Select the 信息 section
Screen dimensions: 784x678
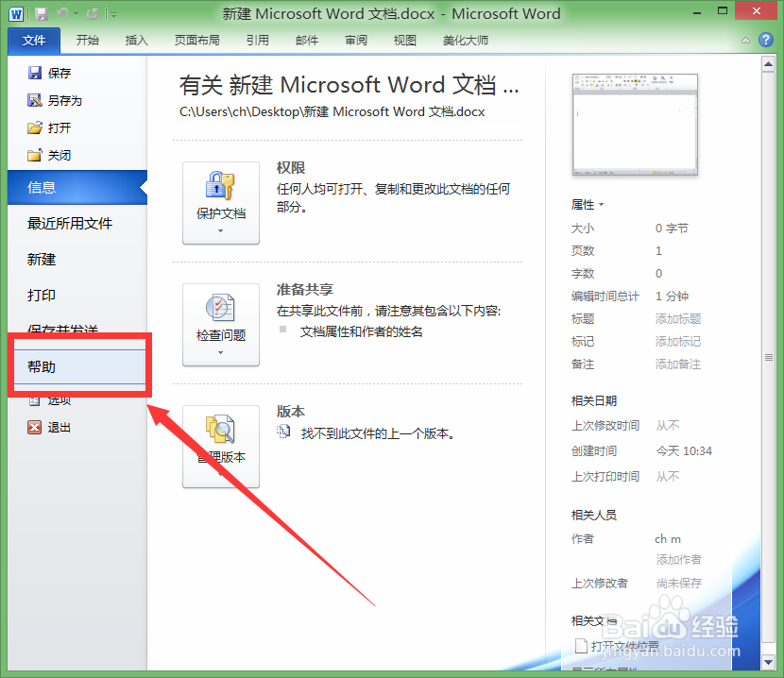coord(77,188)
